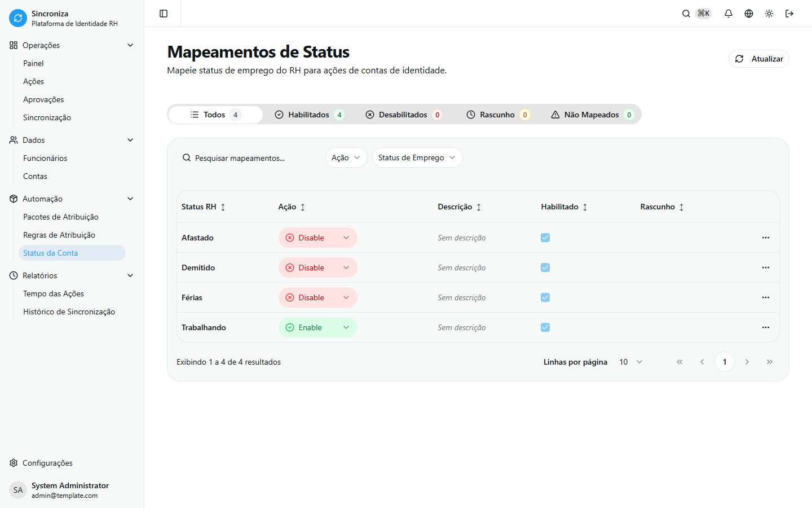This screenshot has height=508, width=812.
Task: Navigate to Pacotes de Atribuição
Action: (60, 217)
